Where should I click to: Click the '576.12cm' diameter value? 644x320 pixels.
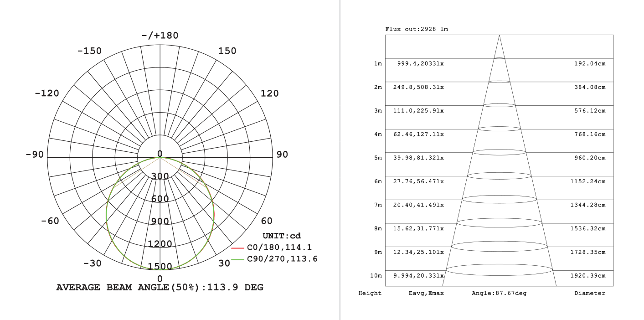click(590, 111)
